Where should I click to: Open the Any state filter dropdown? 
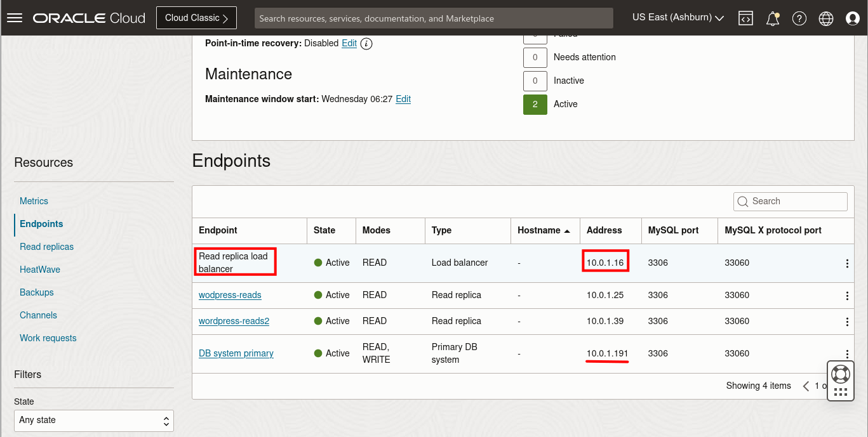point(93,420)
